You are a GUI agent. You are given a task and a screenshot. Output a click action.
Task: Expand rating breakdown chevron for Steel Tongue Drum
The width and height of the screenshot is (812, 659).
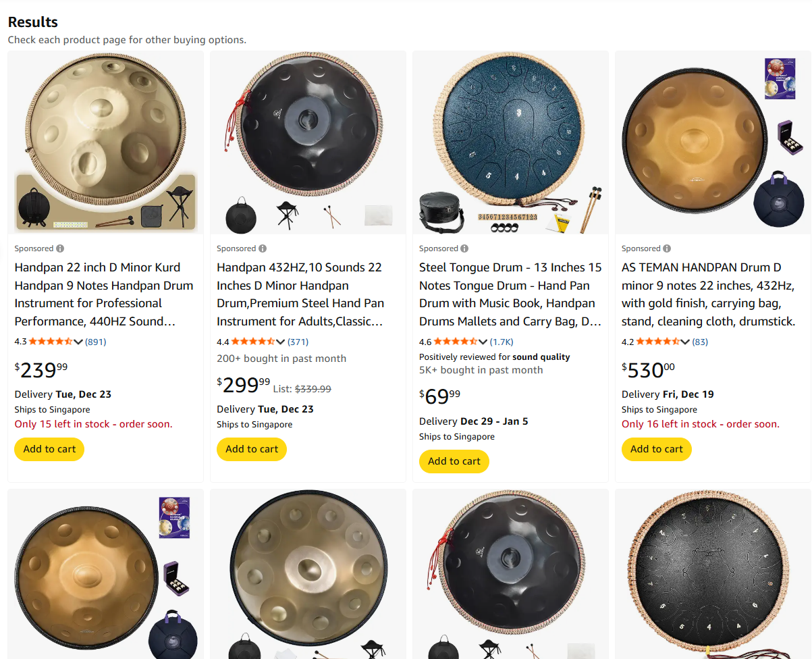click(483, 342)
